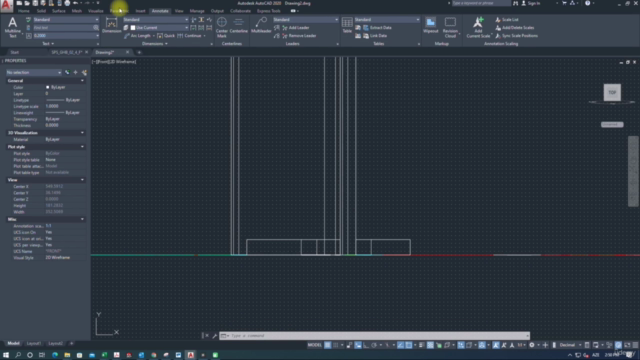Open the View ribbon tab
This screenshot has width=640, height=360.
click(179, 11)
